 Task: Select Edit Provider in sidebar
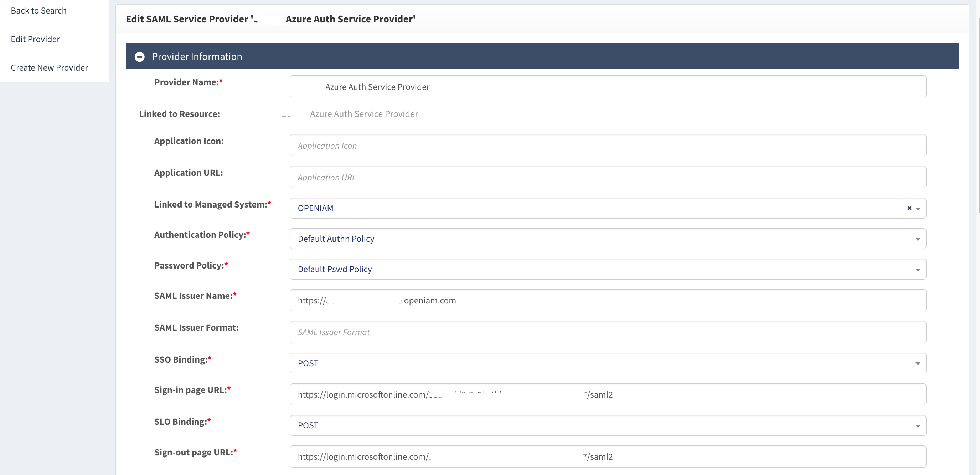click(35, 39)
